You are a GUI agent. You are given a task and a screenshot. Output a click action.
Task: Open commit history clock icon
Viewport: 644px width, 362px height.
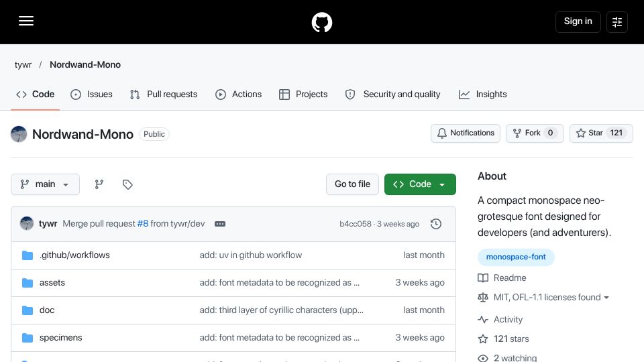(x=436, y=224)
